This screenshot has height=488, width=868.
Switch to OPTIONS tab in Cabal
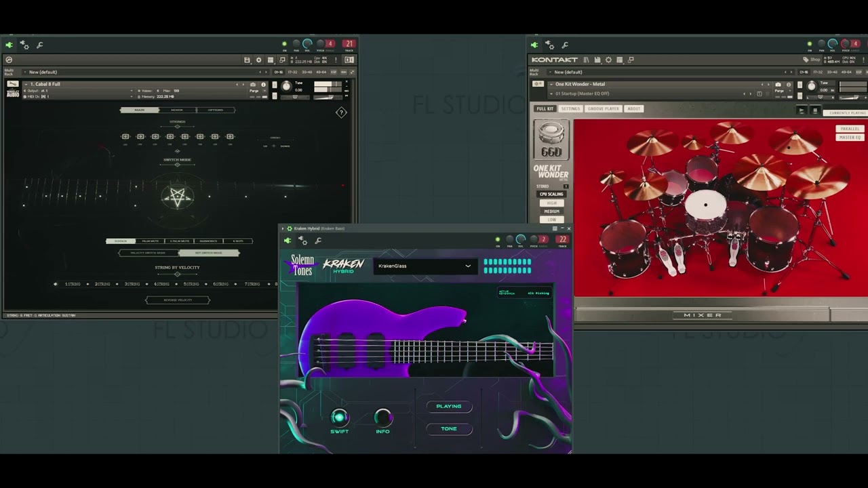click(x=215, y=110)
